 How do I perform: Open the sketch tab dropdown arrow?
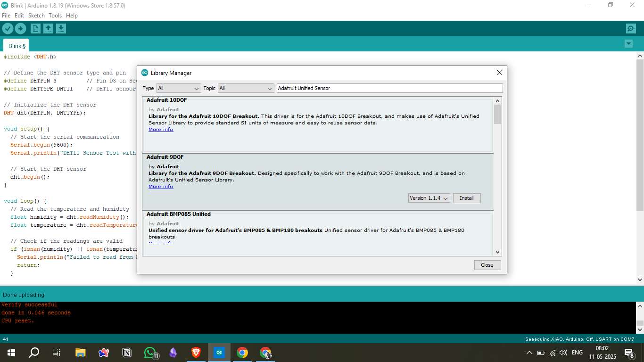click(628, 44)
